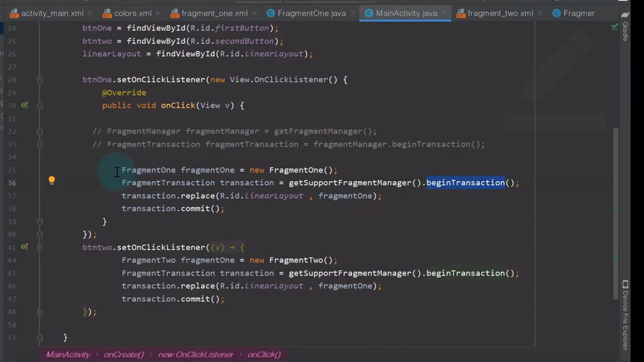The image size is (644, 362).
Task: Click the MainActivity breadcrumb
Action: coord(68,354)
